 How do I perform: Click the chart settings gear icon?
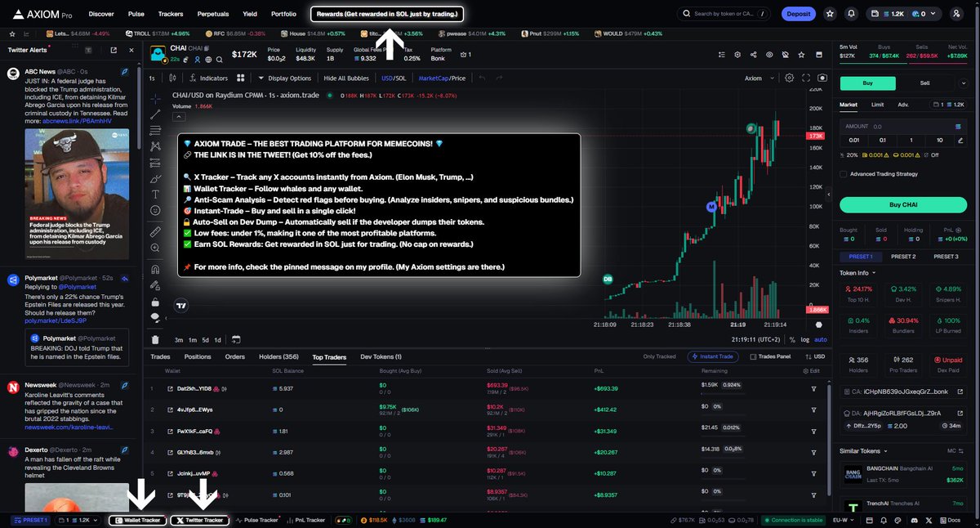coord(789,78)
